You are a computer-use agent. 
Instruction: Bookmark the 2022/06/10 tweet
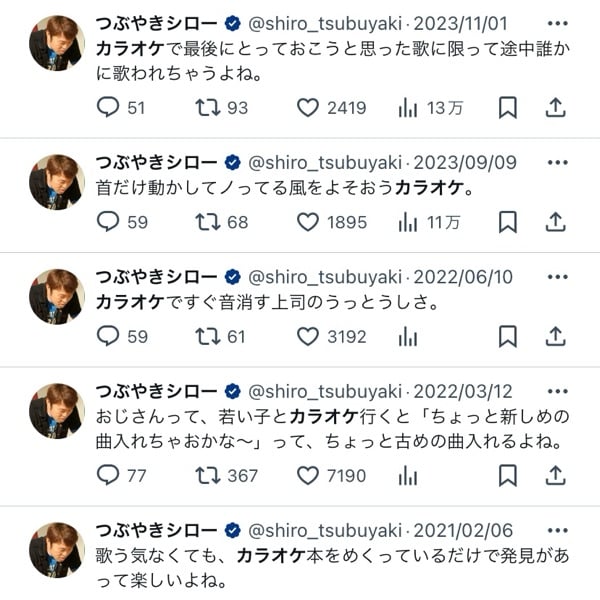[508, 337]
